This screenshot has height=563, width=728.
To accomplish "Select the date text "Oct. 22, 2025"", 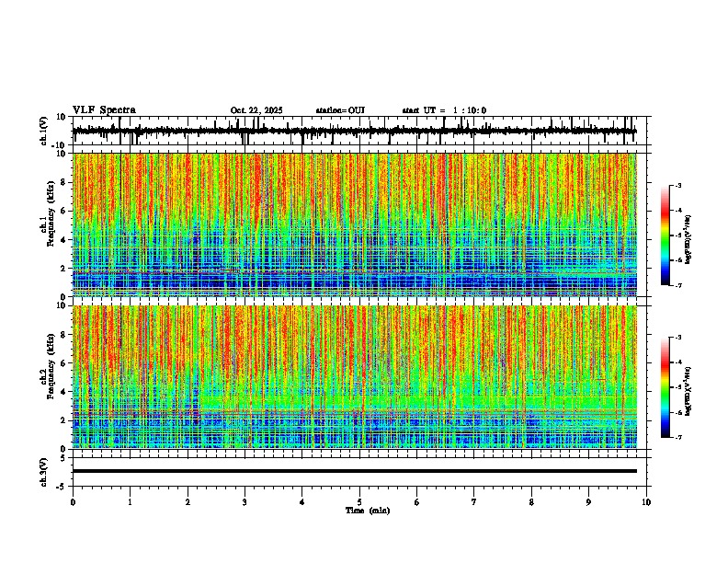I will pos(256,110).
